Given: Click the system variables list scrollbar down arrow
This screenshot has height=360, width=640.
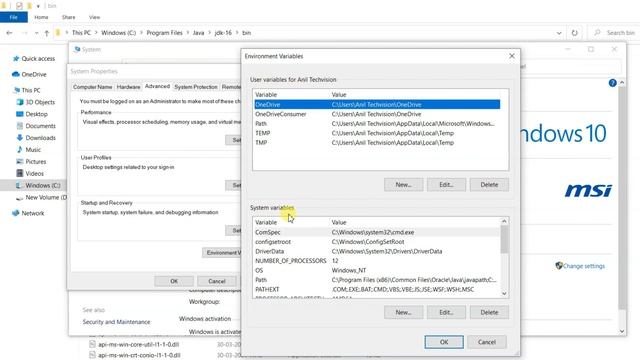Looking at the screenshot, I should click(x=504, y=293).
